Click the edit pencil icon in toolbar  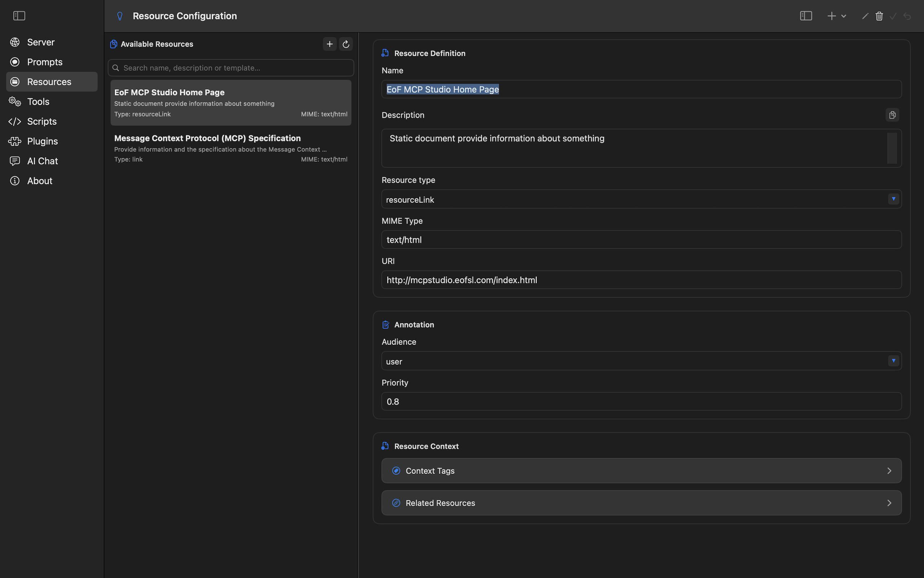[866, 16]
